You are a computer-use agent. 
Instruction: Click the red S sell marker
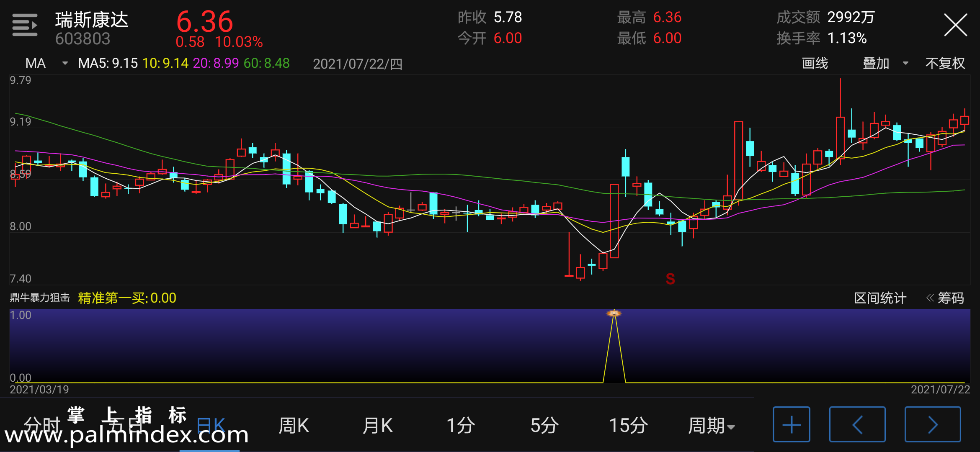[670, 279]
